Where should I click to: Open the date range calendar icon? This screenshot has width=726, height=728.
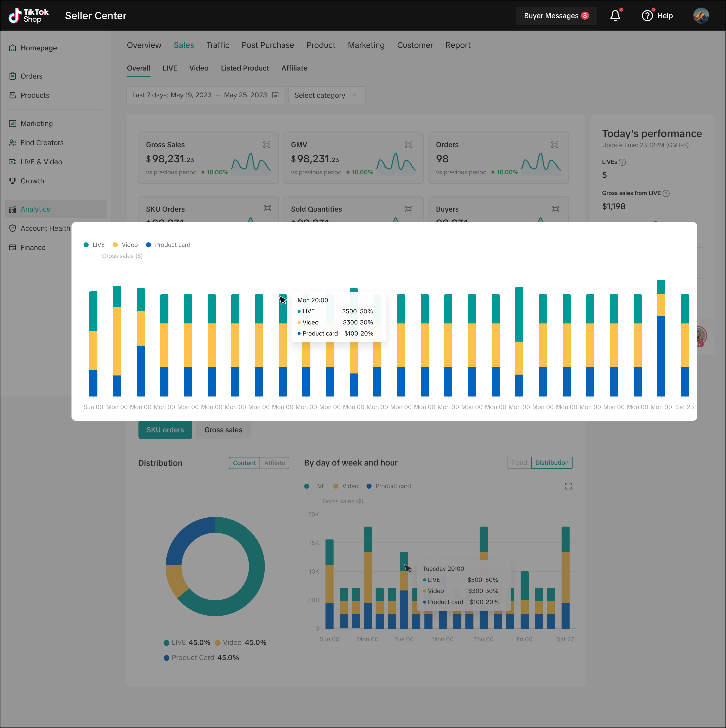[275, 95]
